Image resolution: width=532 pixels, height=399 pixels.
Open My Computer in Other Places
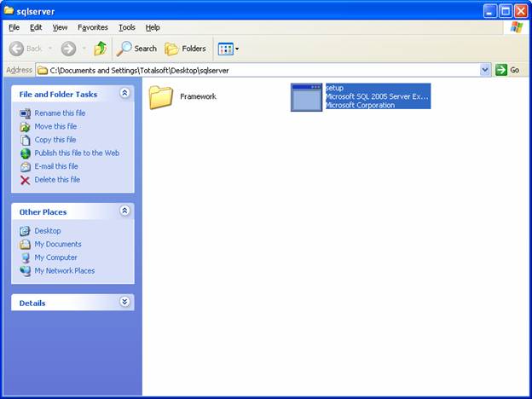pos(55,257)
